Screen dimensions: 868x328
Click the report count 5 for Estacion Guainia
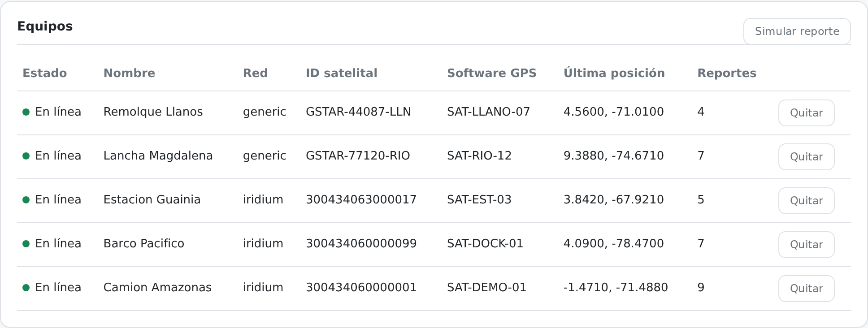[701, 200]
